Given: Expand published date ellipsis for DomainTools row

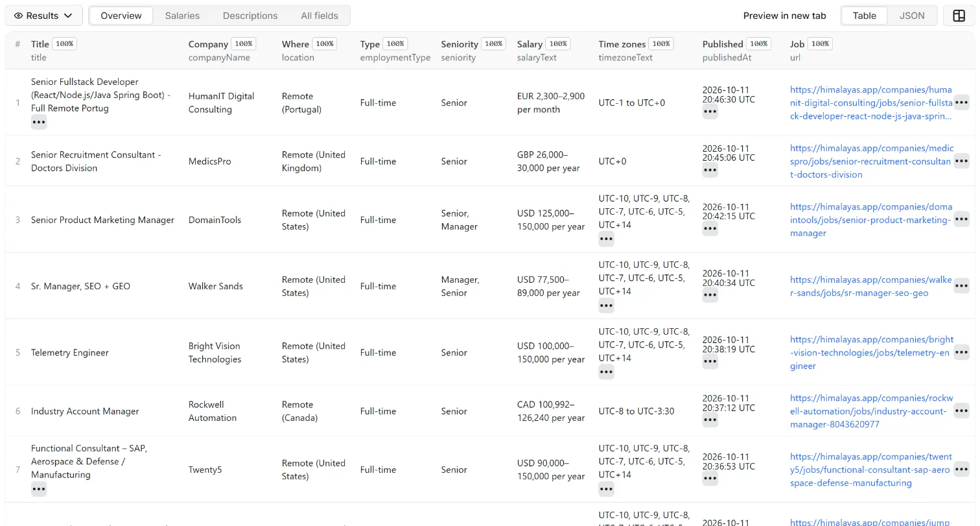Looking at the screenshot, I should 710,228.
